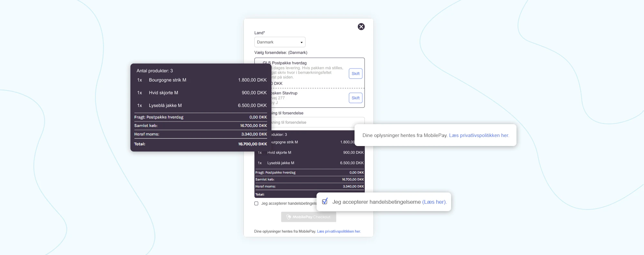Open the privacy policy link in the enlarged callout
The width and height of the screenshot is (644, 255).
tap(479, 135)
